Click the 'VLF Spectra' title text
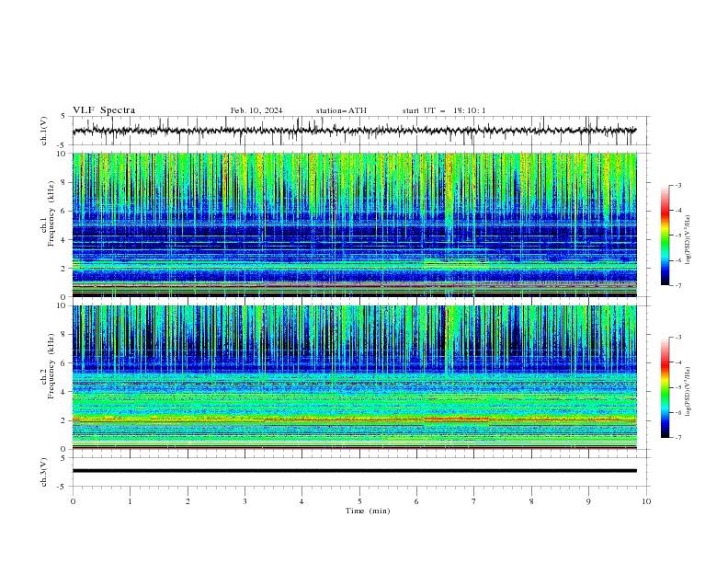728x563 pixels. pos(104,110)
